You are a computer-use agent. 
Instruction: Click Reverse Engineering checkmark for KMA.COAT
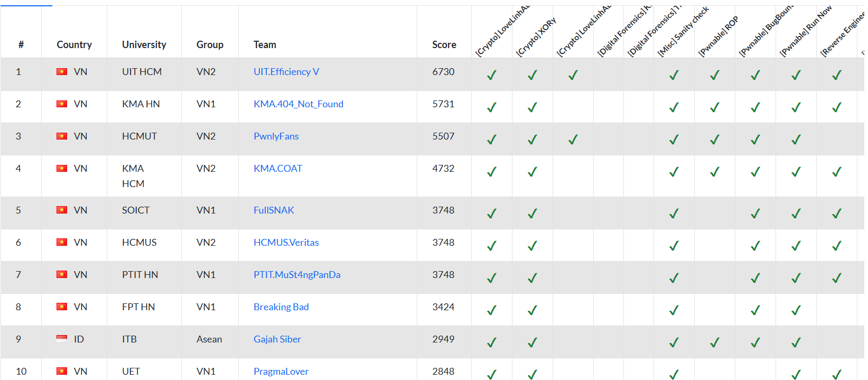tap(836, 172)
